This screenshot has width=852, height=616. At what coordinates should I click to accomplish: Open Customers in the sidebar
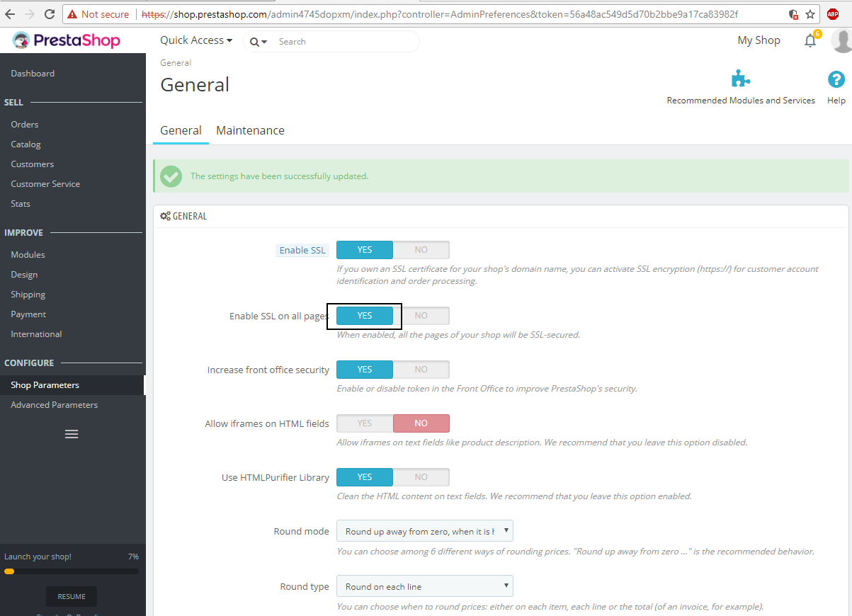pyautogui.click(x=32, y=164)
